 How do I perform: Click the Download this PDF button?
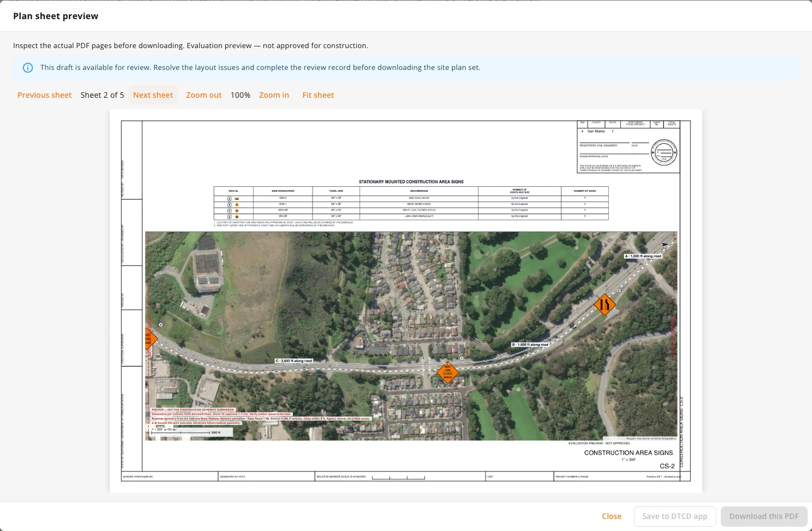point(764,516)
